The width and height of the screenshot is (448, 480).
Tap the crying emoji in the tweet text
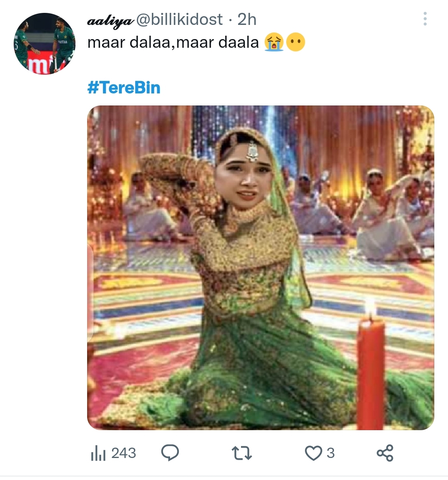point(275,42)
